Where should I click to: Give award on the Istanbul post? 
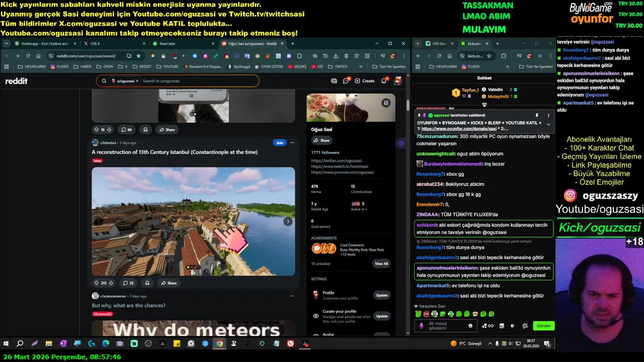(x=147, y=283)
